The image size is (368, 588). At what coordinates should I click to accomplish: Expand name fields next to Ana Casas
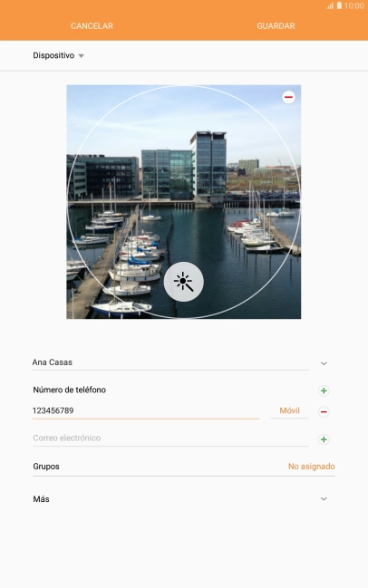point(324,363)
